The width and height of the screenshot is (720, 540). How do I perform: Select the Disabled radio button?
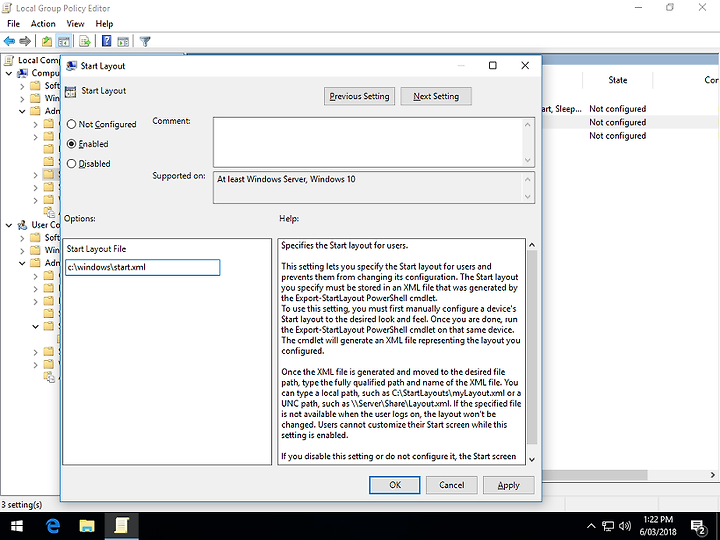pyautogui.click(x=71, y=163)
